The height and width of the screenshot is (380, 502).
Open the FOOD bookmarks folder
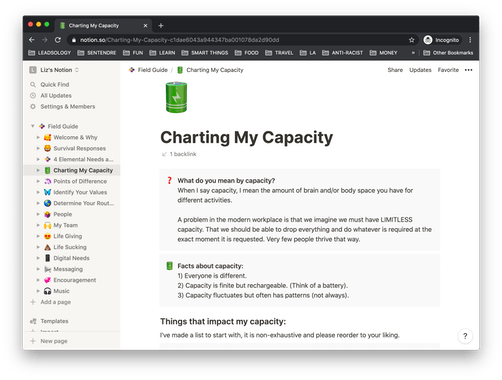click(x=247, y=53)
